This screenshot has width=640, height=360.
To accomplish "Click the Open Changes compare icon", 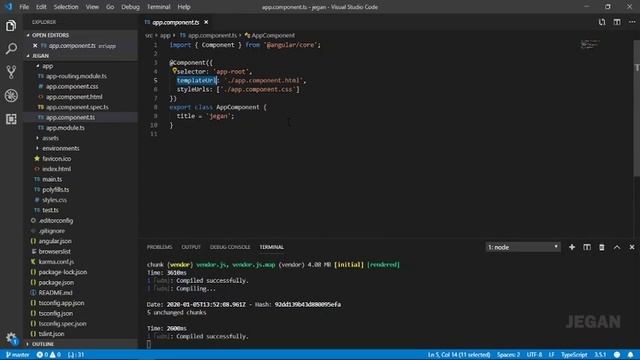I will [x=602, y=22].
